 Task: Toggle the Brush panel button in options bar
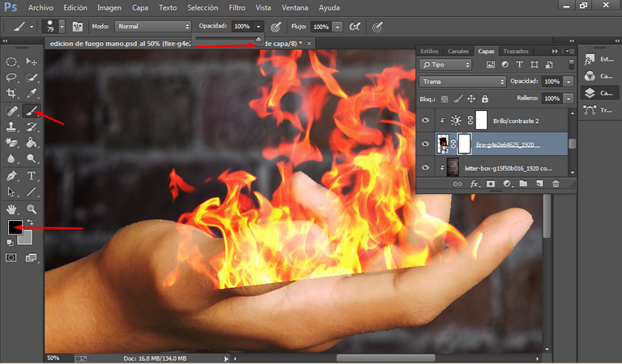(78, 27)
